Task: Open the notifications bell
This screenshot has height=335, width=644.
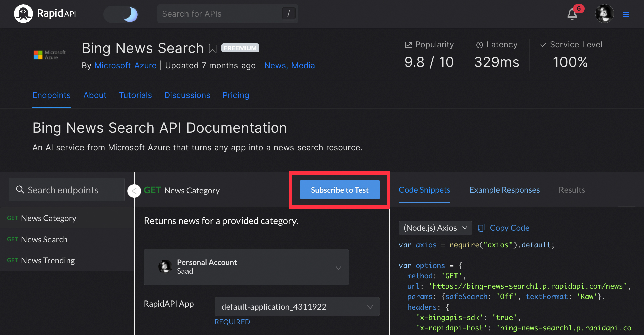Action: [x=572, y=14]
